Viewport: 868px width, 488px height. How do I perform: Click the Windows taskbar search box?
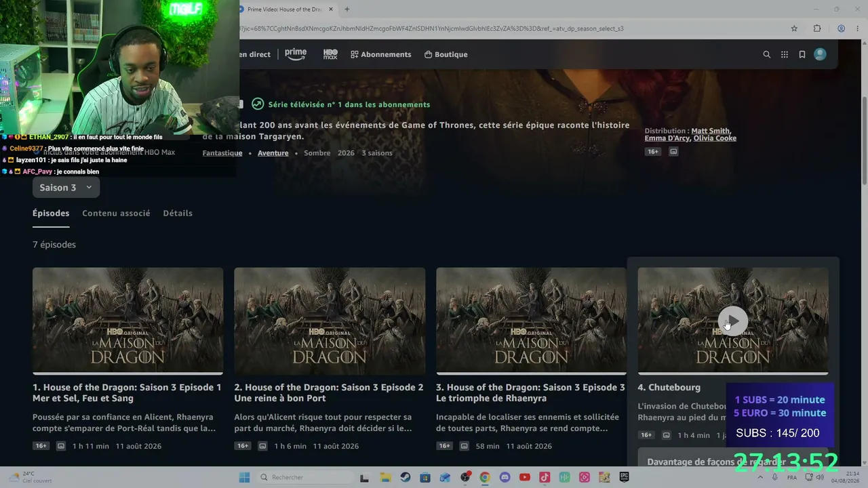click(306, 477)
